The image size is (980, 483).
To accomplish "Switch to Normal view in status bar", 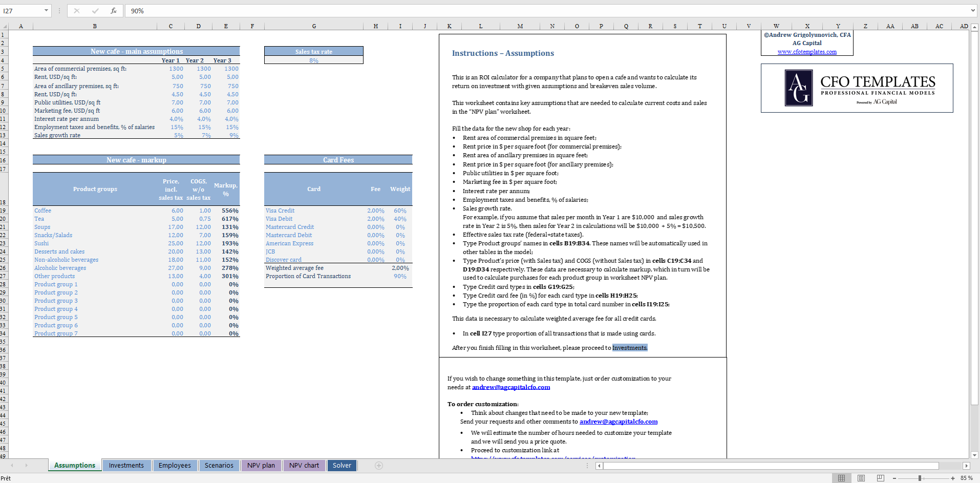I will [x=841, y=478].
